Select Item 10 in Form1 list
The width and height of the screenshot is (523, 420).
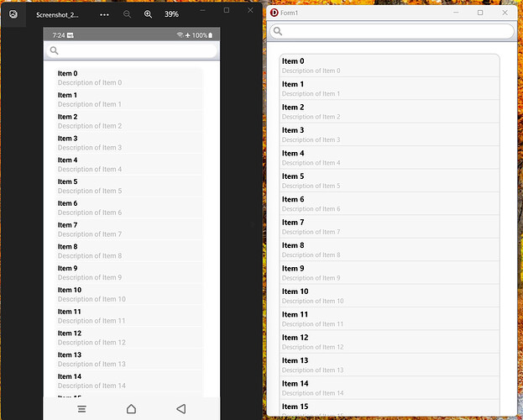[390, 296]
